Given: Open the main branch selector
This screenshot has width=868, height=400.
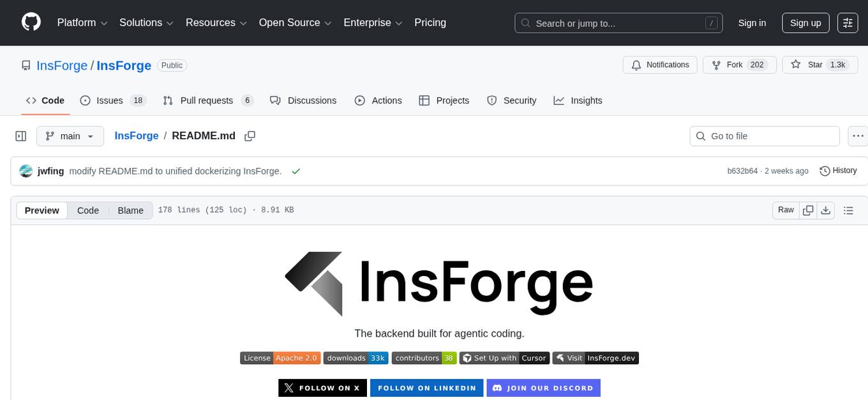Looking at the screenshot, I should coord(70,135).
